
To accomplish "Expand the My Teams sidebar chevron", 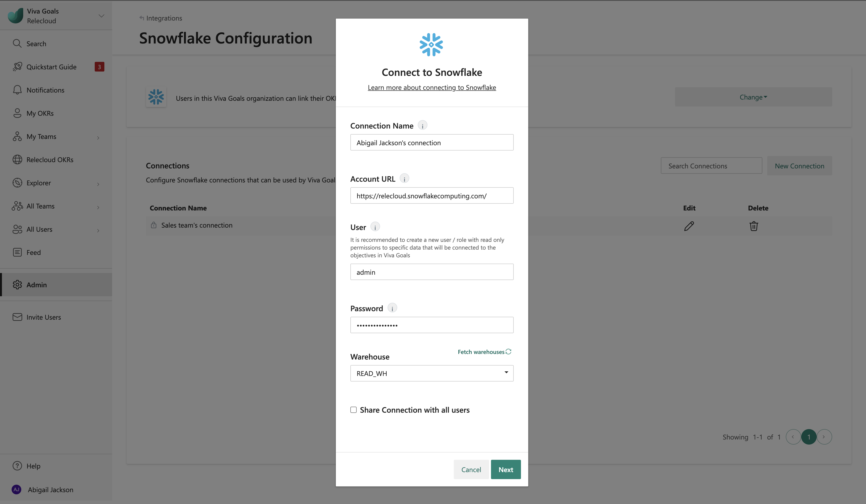I will (x=98, y=137).
